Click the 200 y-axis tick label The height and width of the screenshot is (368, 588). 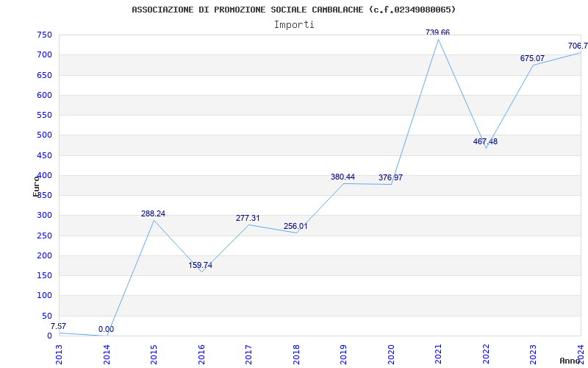(44, 255)
